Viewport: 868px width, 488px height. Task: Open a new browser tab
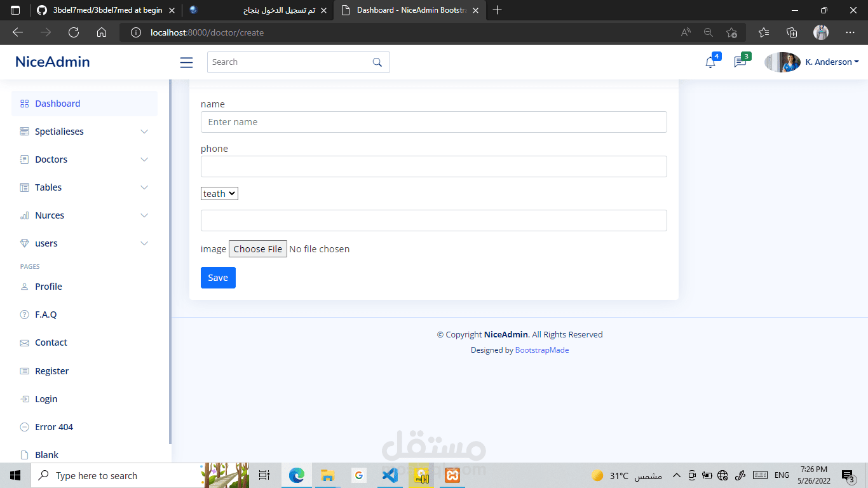click(498, 10)
